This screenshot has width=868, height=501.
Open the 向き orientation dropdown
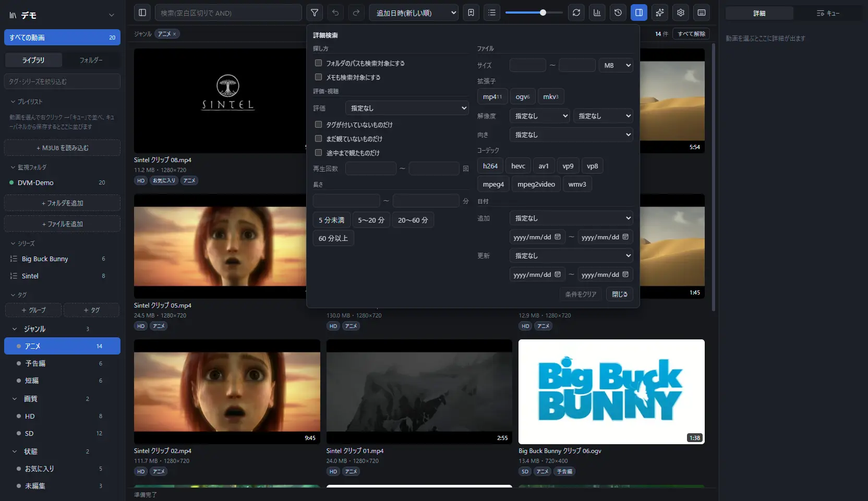tap(571, 135)
